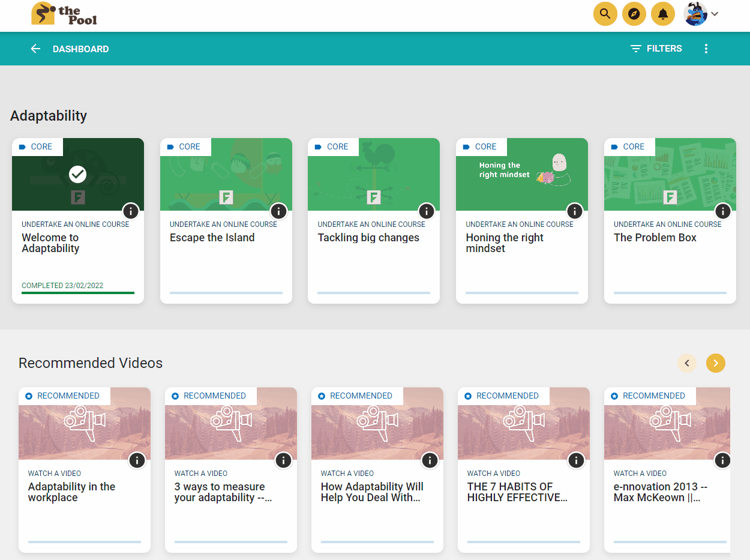
Task: Open the three-dot overflow menu
Action: [706, 49]
